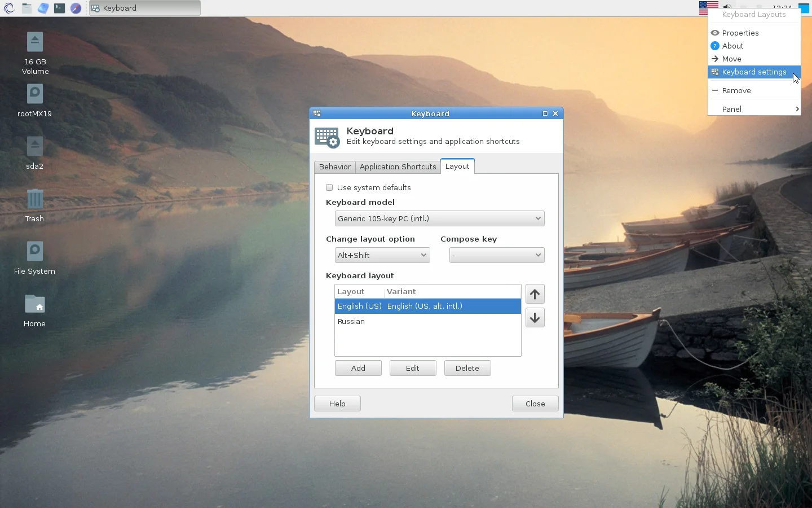The width and height of the screenshot is (812, 508).
Task: Switch to the Behavior tab
Action: tap(334, 167)
